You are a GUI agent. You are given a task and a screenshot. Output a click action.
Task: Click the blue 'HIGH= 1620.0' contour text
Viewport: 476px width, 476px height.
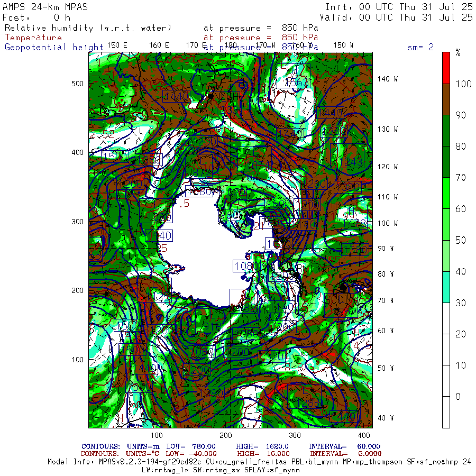[x=262, y=446]
